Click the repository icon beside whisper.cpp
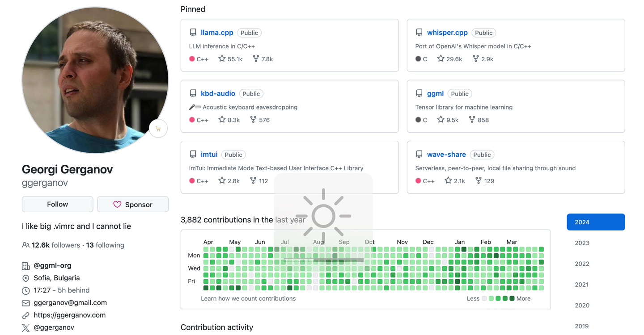Image resolution: width=644 pixels, height=335 pixels. coord(419,33)
